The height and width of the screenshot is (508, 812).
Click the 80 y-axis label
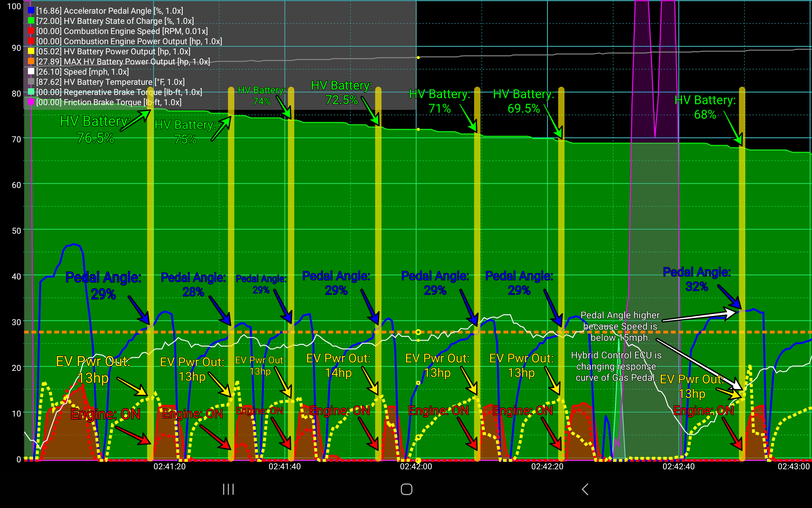[x=16, y=94]
